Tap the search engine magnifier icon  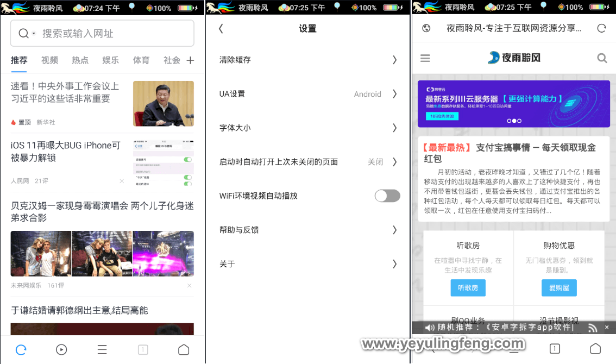[23, 34]
